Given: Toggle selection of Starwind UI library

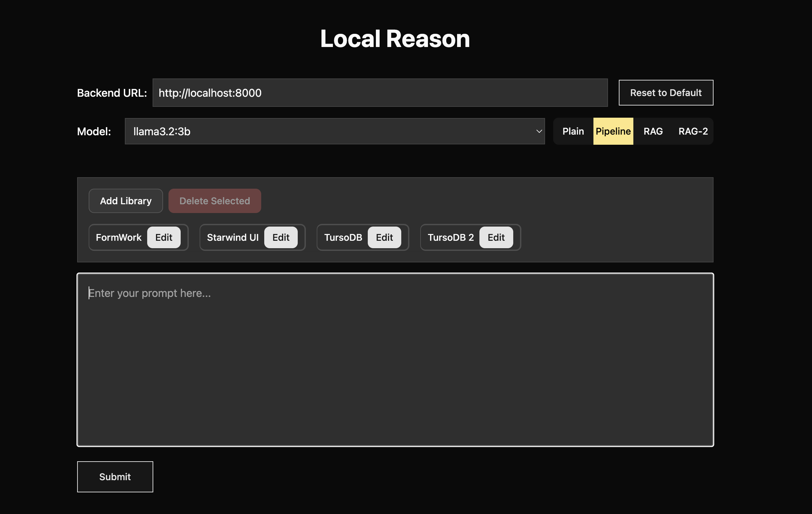Looking at the screenshot, I should (232, 237).
